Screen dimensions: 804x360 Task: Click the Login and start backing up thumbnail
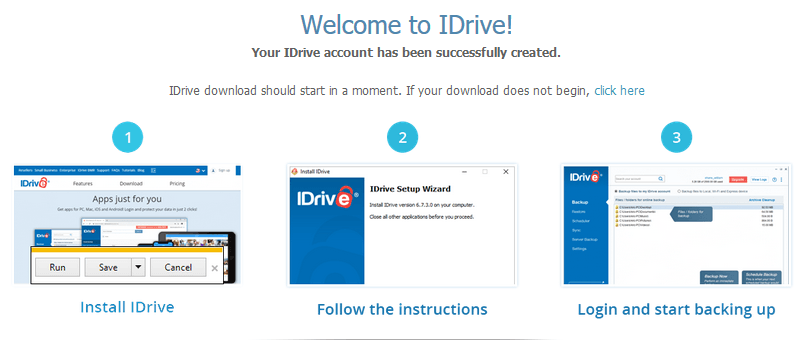pyautogui.click(x=676, y=225)
